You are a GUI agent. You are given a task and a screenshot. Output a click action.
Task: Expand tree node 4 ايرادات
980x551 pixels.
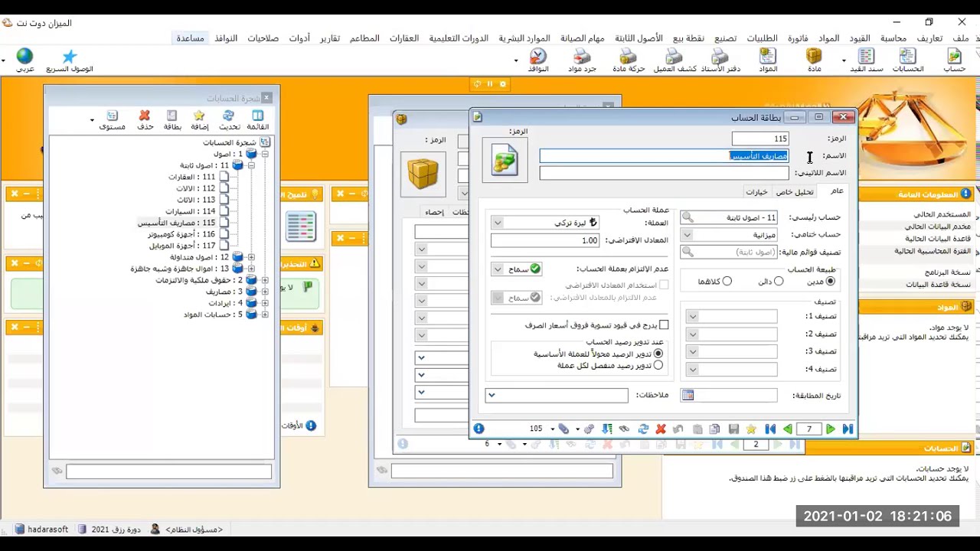pos(265,303)
